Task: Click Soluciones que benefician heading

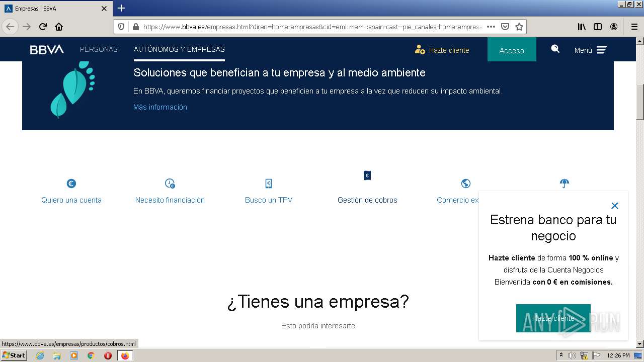Action: coord(279,73)
